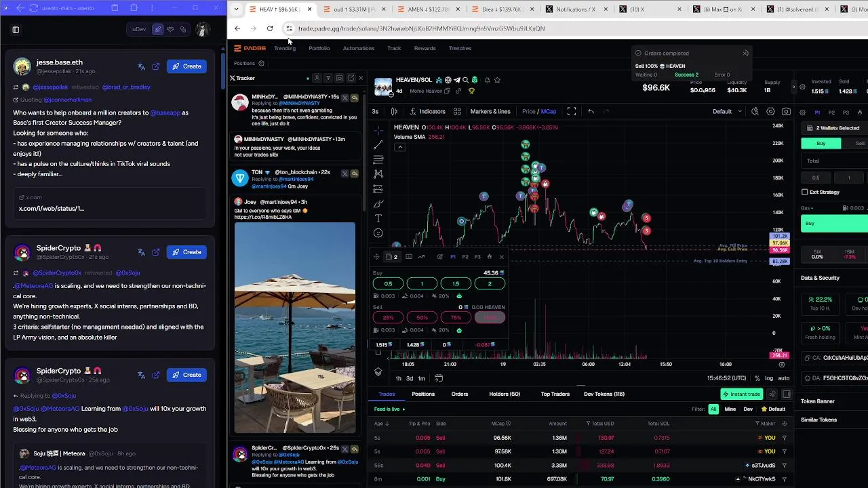The image size is (868, 488).
Task: Take a chart snapshot with camera icon
Action: pos(786,112)
